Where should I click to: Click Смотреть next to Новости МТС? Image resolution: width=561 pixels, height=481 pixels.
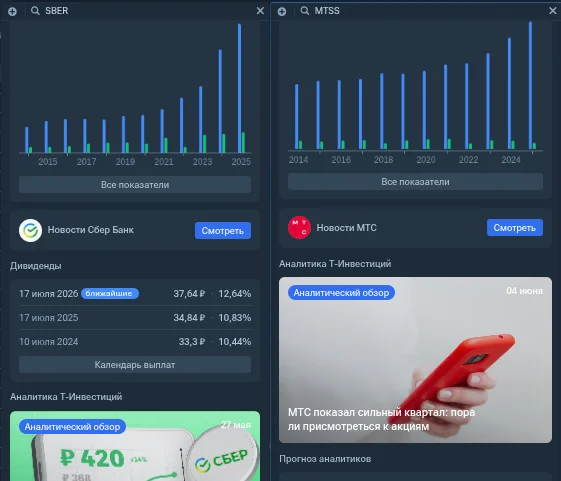[514, 228]
